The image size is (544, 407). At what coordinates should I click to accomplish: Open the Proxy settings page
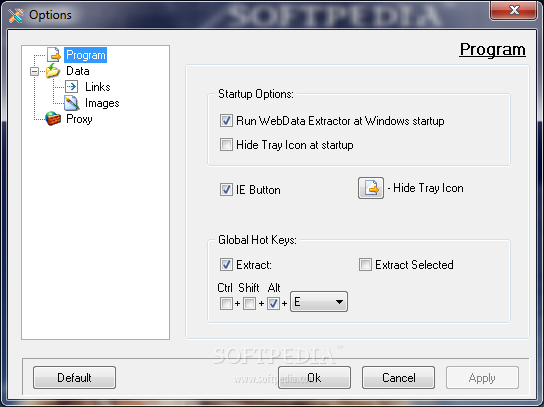(79, 119)
